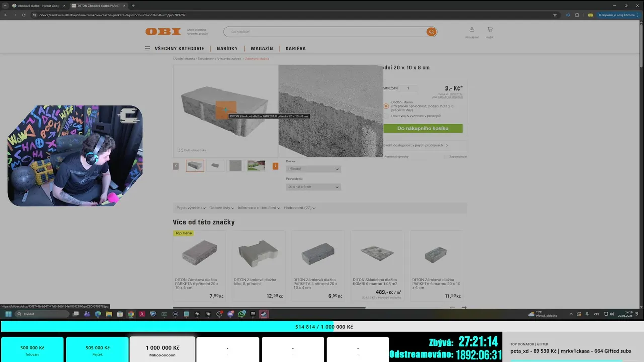Open Chrome extensions puzzle icon
The height and width of the screenshot is (362, 644).
[x=577, y=15]
